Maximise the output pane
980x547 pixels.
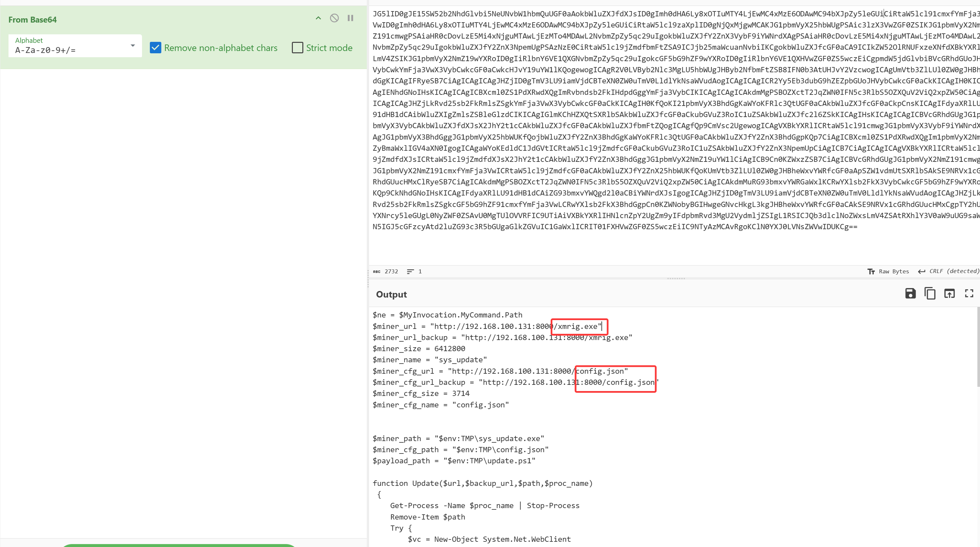(969, 294)
